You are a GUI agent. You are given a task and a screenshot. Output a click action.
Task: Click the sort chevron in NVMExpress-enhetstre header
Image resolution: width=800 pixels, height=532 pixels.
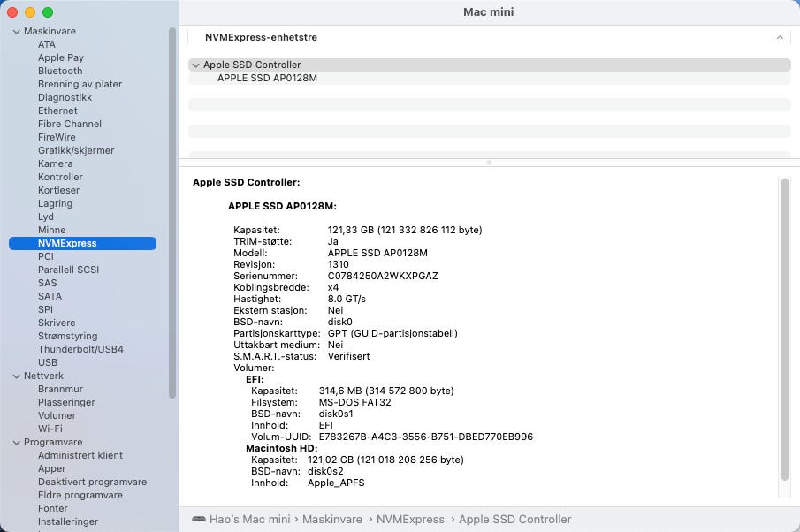click(780, 37)
